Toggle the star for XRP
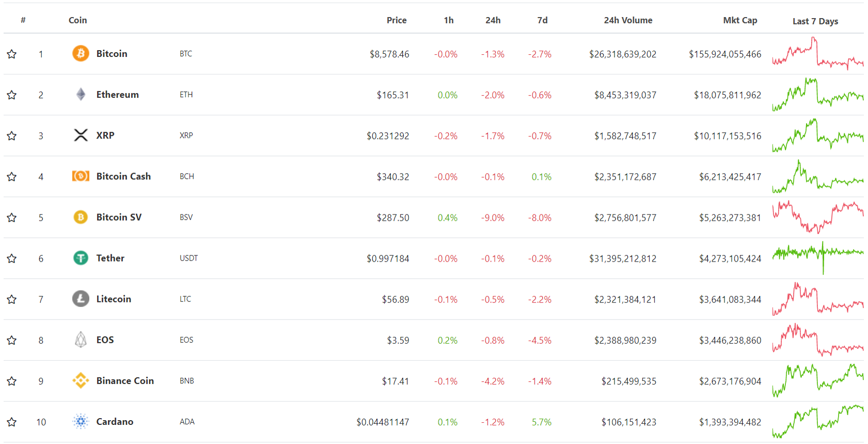868x444 pixels. tap(12, 135)
